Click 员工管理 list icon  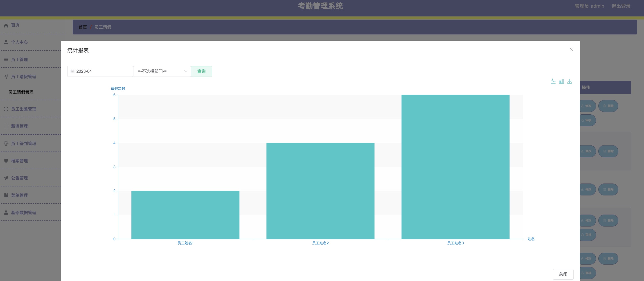click(x=6, y=59)
